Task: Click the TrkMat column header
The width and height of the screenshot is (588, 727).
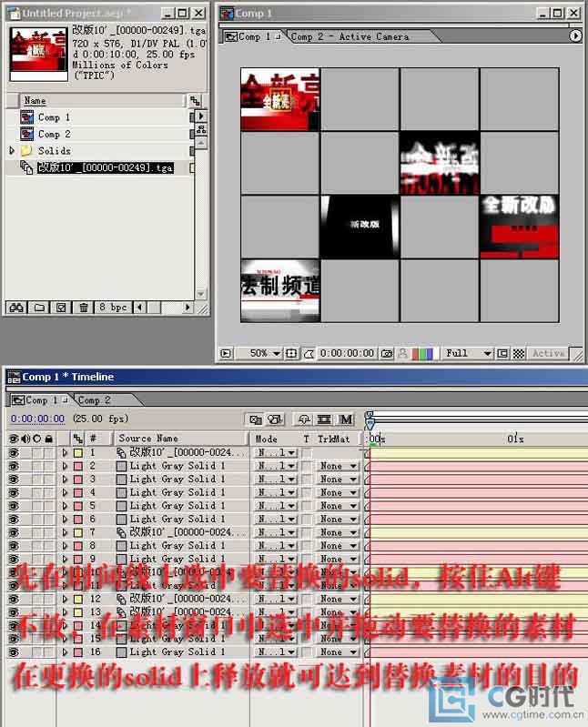Action: click(x=333, y=439)
